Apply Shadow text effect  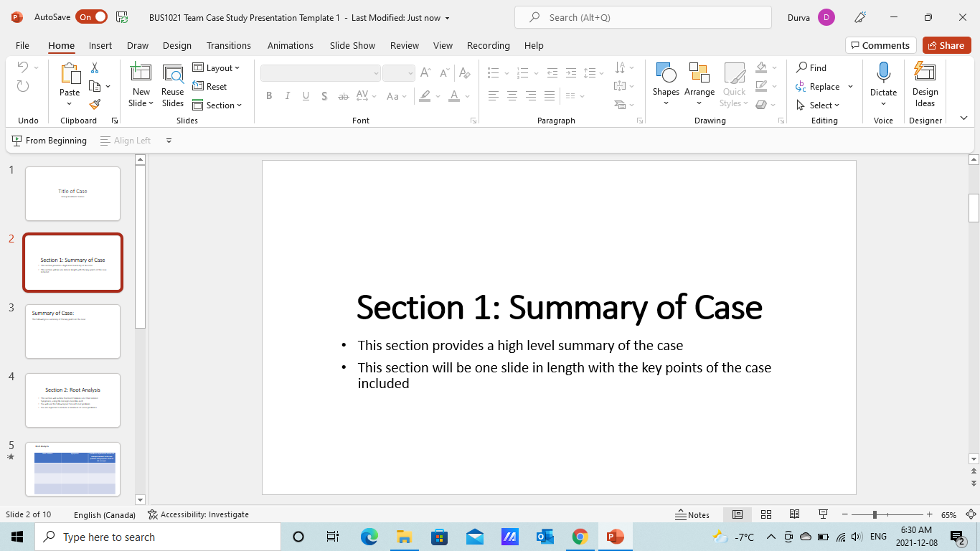pos(325,96)
